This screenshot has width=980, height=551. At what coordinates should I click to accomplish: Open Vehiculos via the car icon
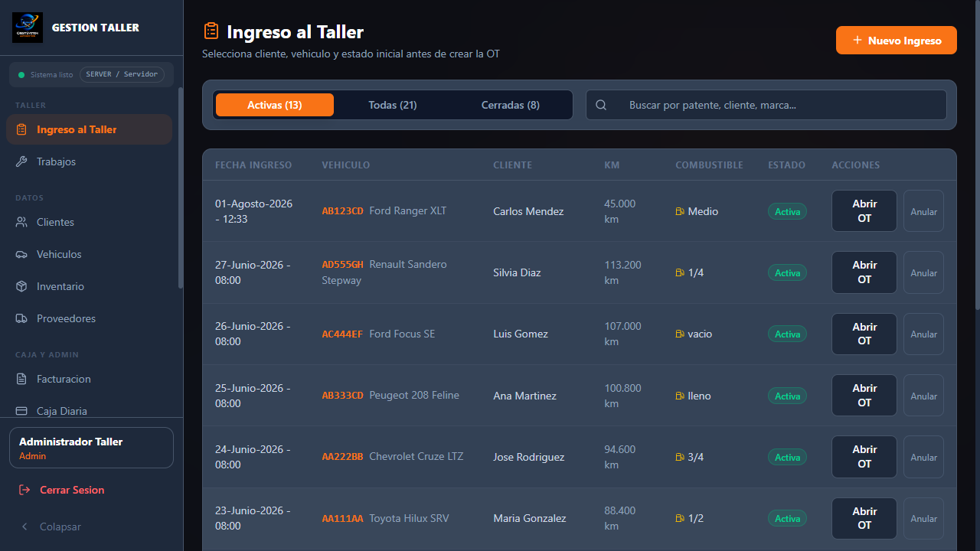(x=21, y=254)
